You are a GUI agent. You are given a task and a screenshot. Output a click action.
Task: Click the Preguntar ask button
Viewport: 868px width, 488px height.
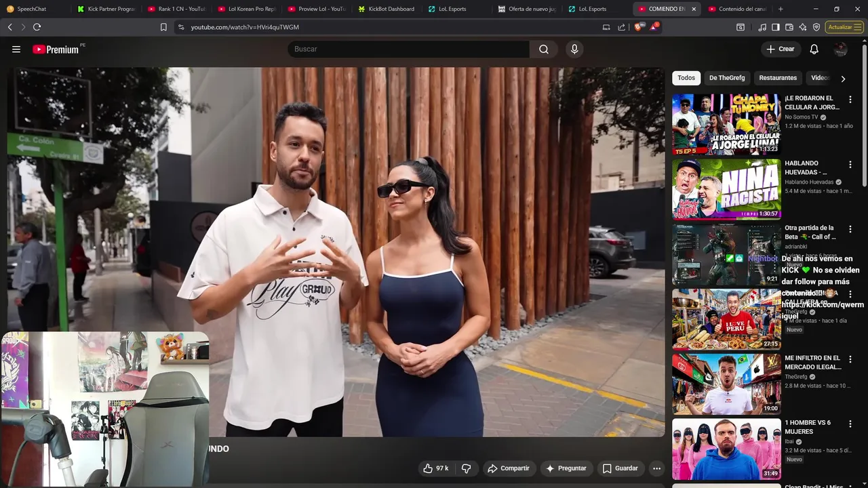click(566, 468)
